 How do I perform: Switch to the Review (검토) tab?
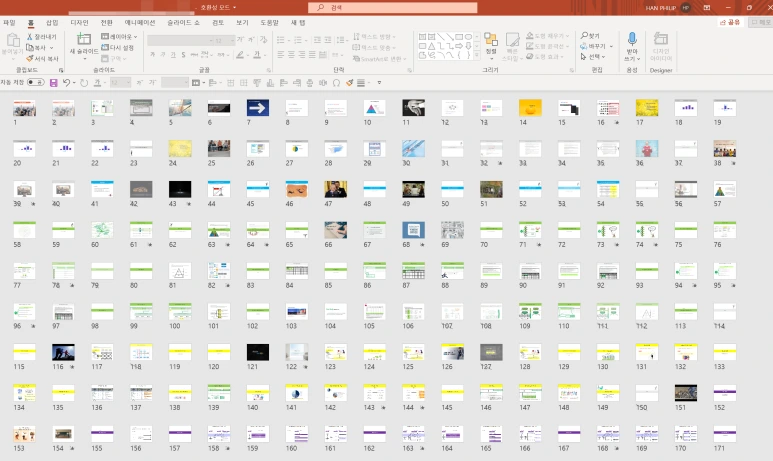[x=218, y=23]
